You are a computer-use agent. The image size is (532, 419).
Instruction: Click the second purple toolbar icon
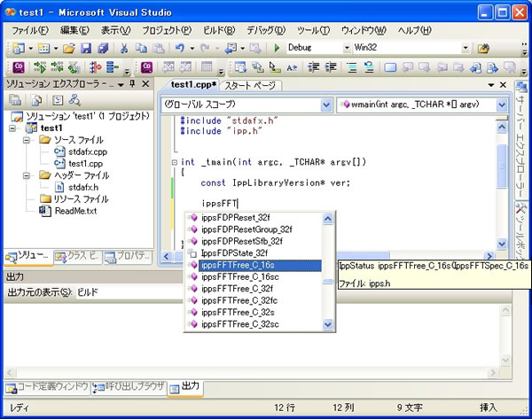[x=147, y=67]
